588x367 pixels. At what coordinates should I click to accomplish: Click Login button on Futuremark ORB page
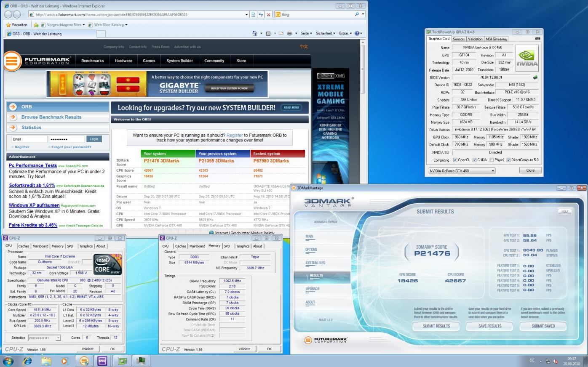coord(94,139)
